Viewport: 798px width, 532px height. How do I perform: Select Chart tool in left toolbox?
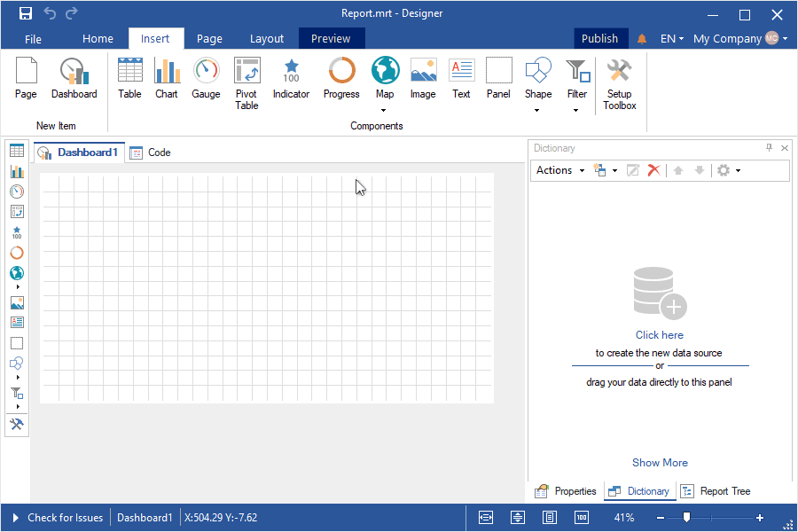(17, 171)
